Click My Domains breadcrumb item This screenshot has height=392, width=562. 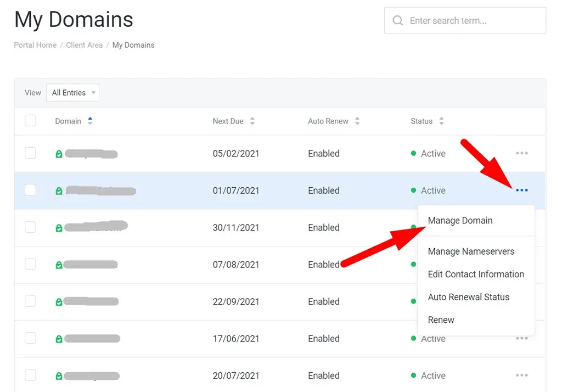133,45
